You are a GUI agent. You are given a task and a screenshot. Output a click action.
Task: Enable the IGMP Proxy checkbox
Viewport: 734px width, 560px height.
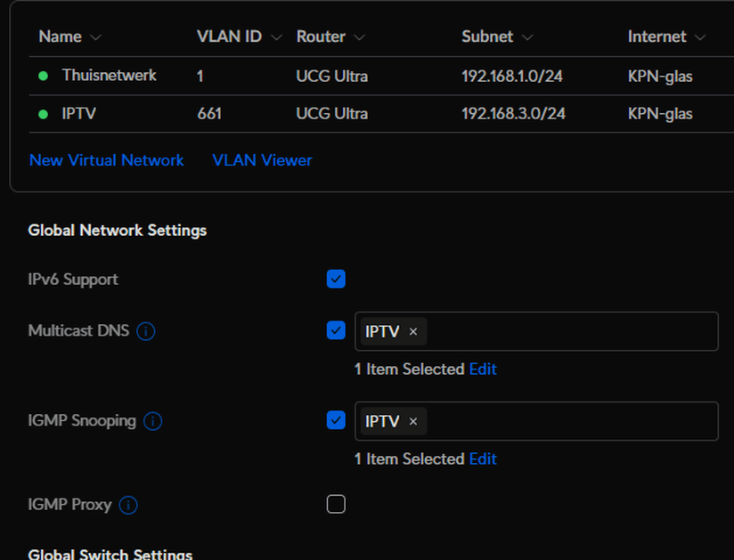pos(336,505)
